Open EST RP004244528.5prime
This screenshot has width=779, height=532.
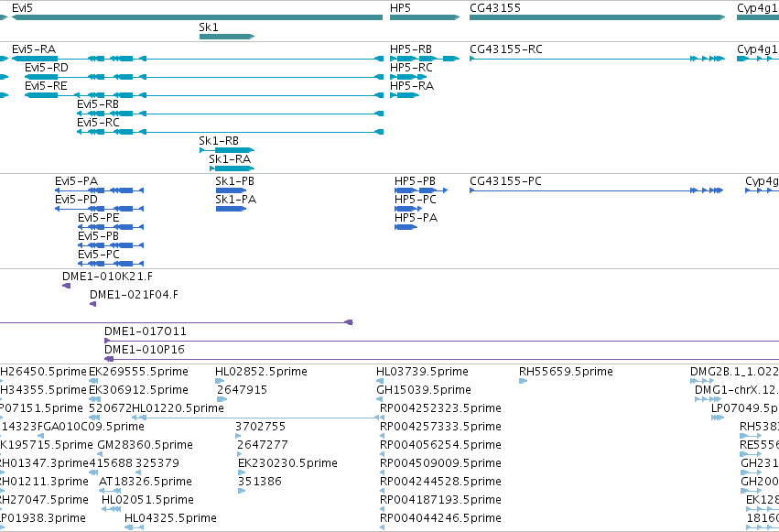[x=440, y=483]
